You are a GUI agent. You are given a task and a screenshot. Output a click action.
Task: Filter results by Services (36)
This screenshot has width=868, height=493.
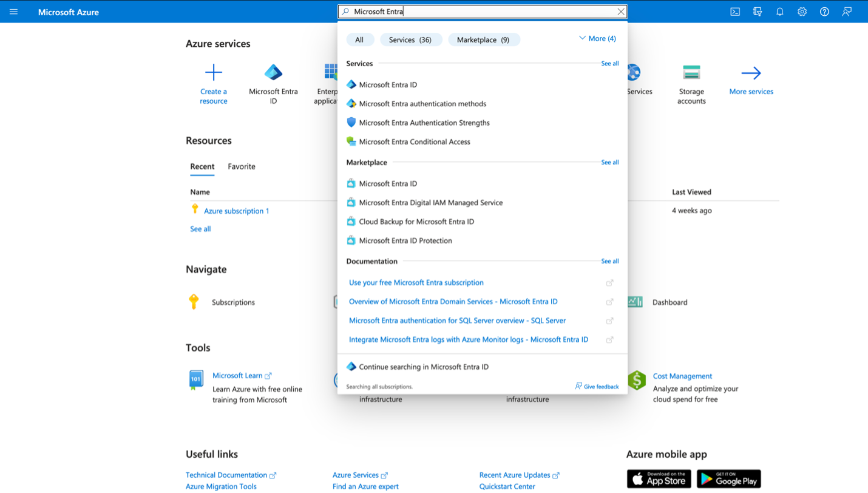click(x=410, y=39)
